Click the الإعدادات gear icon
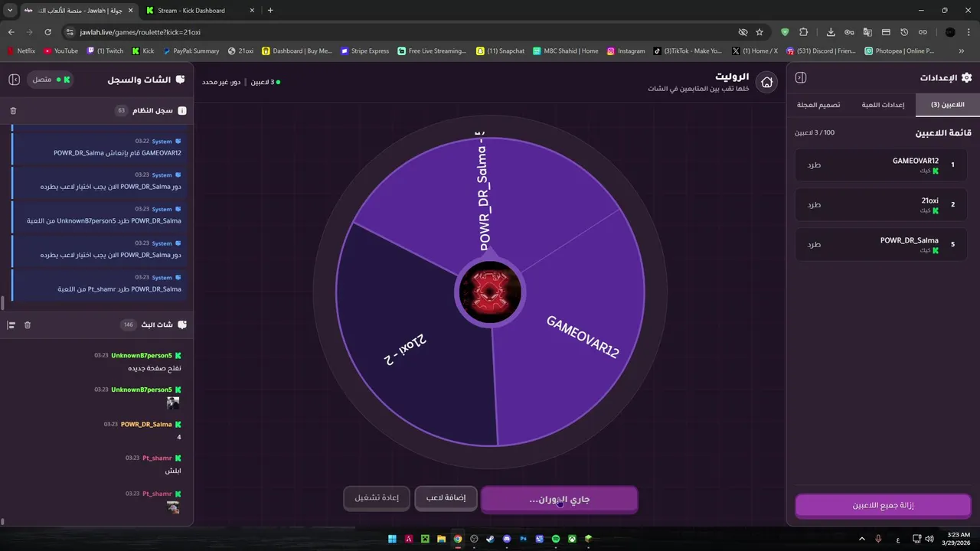 (966, 77)
